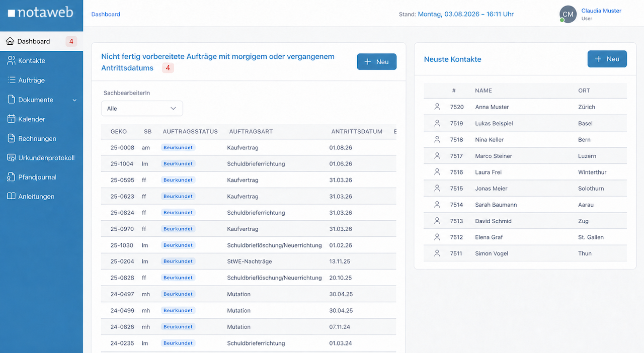Click order number 25-0970
The width and height of the screenshot is (644, 353).
122,229
